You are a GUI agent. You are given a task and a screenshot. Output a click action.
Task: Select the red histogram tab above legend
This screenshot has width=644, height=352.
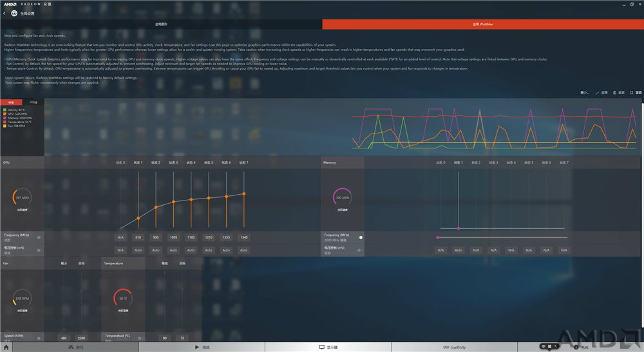point(11,102)
